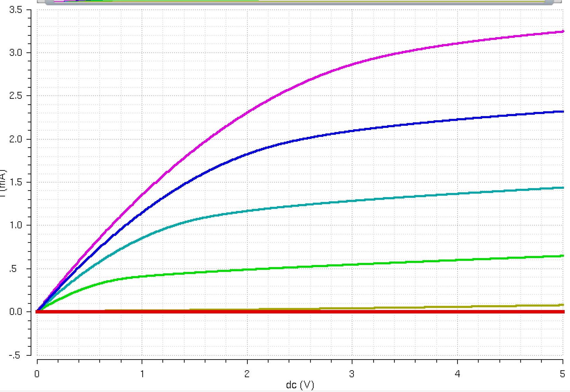The image size is (570, 392).
Task: Click the x-axis tick label '4'
Action: coord(457,374)
